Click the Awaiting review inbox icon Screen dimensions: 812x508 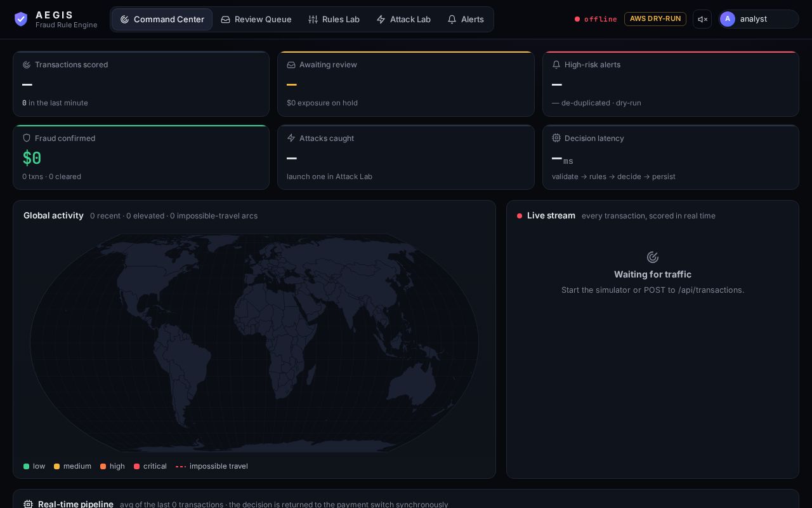point(291,65)
